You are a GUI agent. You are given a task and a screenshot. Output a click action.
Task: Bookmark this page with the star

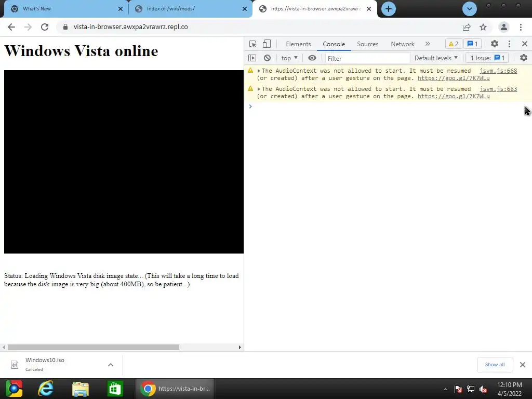(483, 27)
